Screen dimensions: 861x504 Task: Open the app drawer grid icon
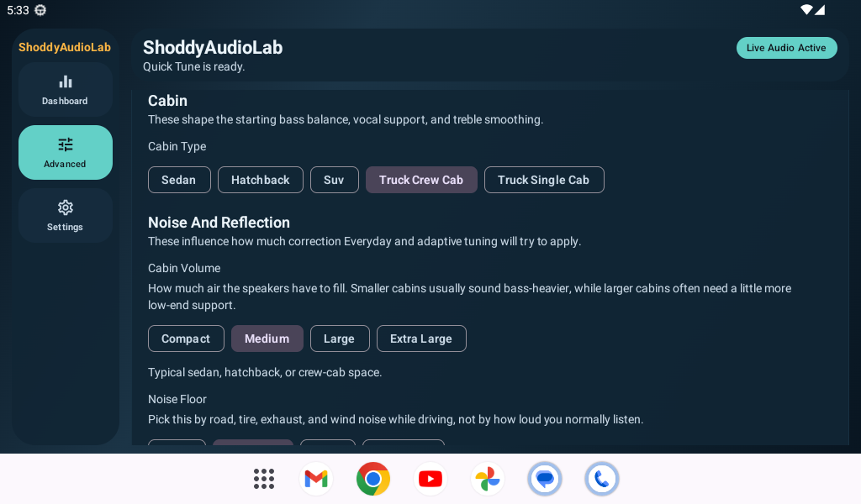tap(264, 479)
